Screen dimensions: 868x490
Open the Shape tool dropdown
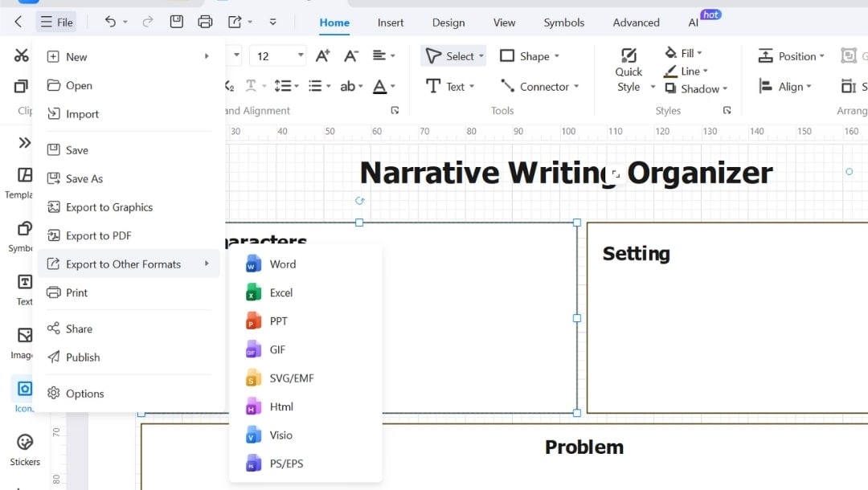pyautogui.click(x=530, y=56)
